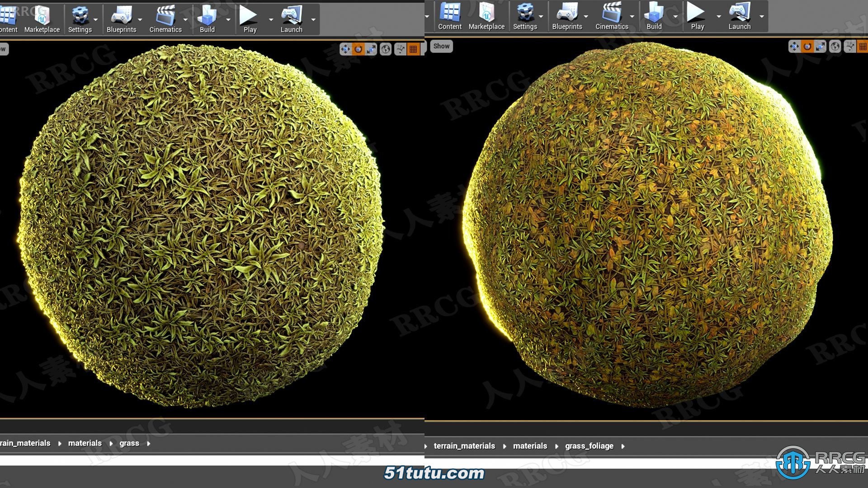Open Content browser in the right editor toolbar
868x488 pixels.
[x=450, y=17]
